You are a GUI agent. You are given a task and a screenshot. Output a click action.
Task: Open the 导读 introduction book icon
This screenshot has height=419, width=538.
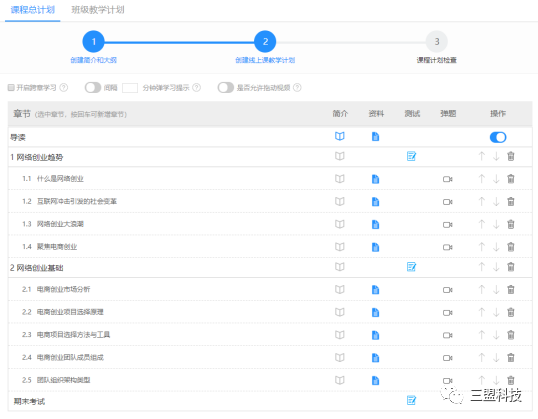pyautogui.click(x=339, y=137)
